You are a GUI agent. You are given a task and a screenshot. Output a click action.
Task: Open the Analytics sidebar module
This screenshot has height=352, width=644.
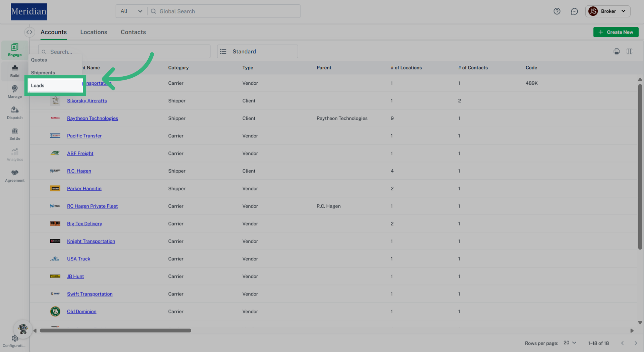click(x=15, y=155)
